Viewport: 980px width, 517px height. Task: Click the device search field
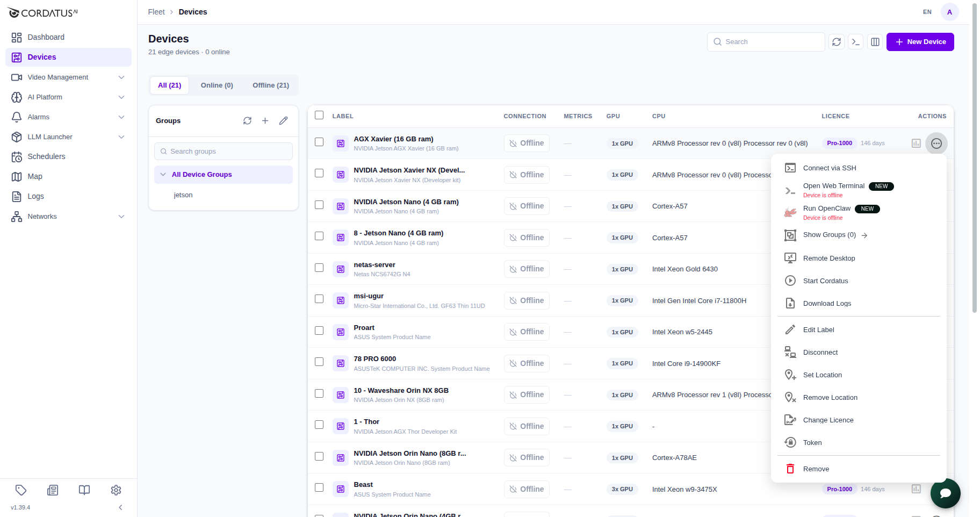766,42
